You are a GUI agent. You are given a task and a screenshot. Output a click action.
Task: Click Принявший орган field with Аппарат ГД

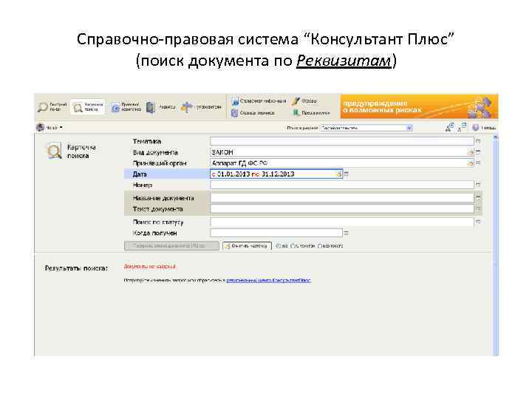[342, 163]
